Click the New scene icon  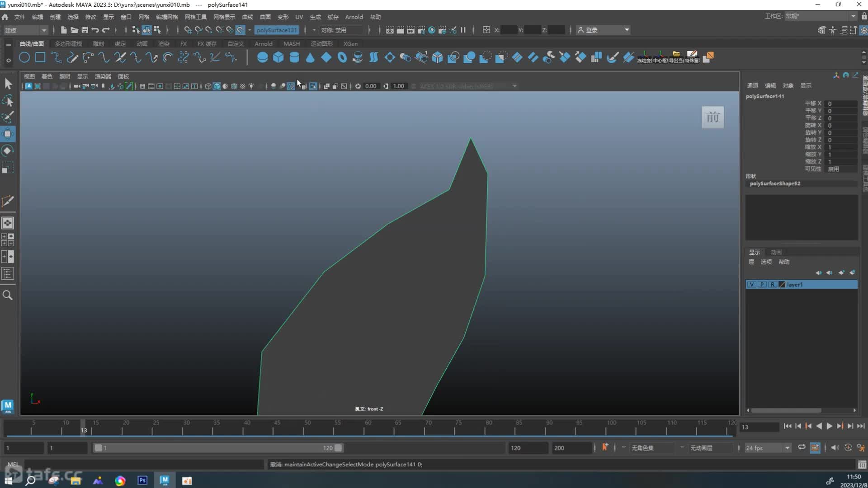coord(64,30)
